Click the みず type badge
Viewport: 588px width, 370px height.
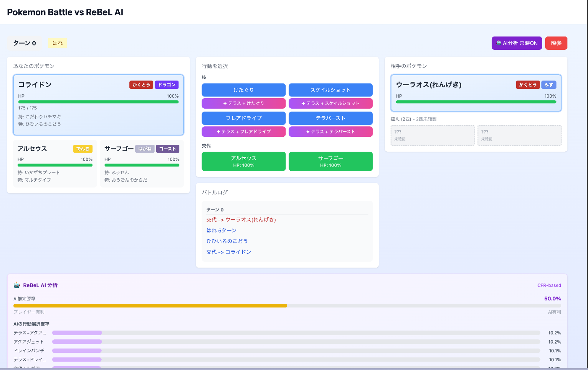tap(549, 85)
